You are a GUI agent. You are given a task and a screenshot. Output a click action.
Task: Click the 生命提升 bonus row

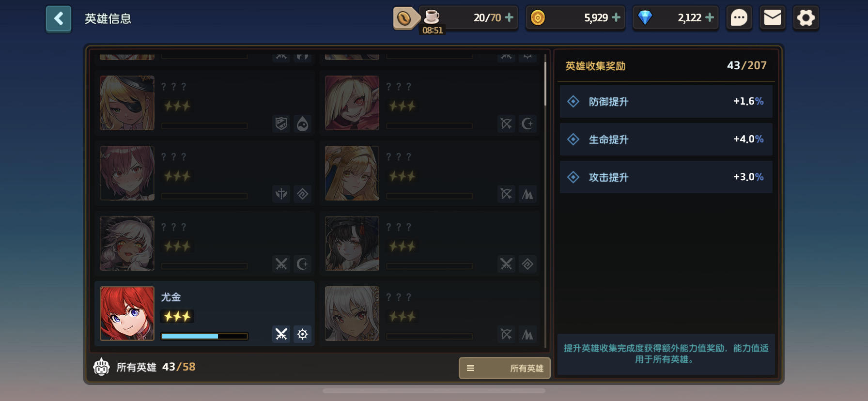[666, 139]
